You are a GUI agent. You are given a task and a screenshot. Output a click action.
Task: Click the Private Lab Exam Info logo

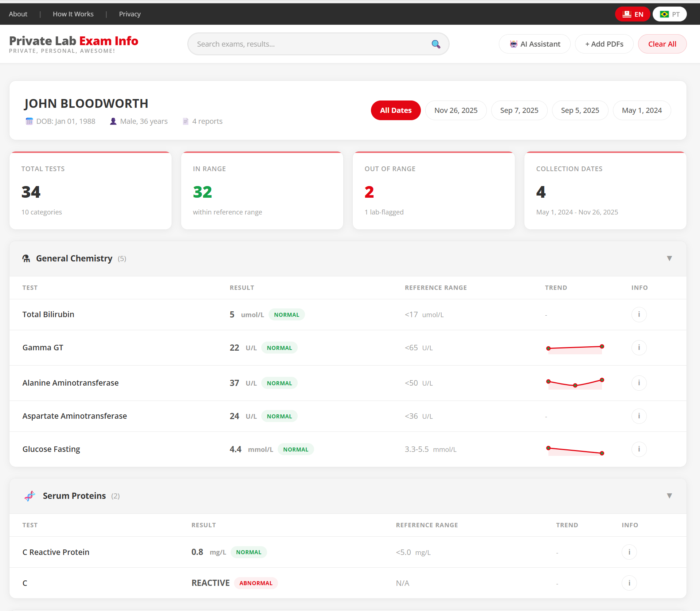[x=74, y=44]
